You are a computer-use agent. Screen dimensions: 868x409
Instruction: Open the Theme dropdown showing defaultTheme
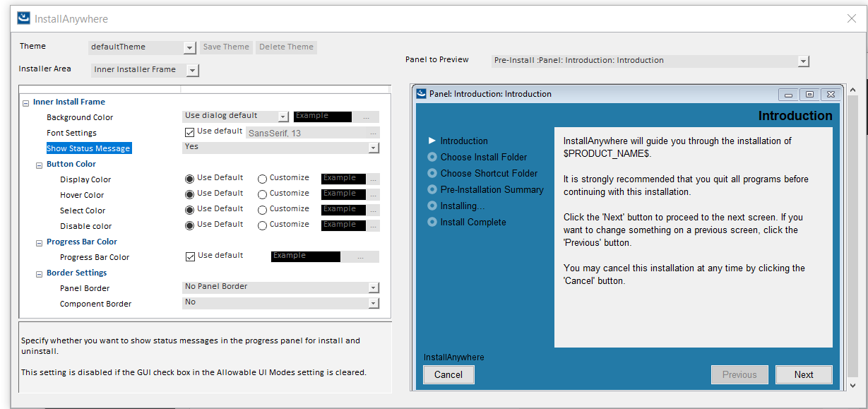(189, 47)
